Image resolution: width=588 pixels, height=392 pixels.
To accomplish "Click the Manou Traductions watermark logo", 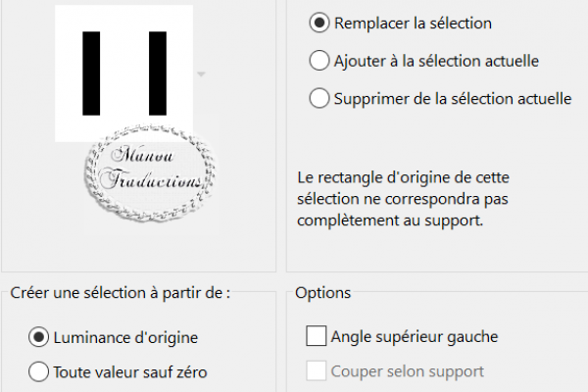I will [x=150, y=172].
